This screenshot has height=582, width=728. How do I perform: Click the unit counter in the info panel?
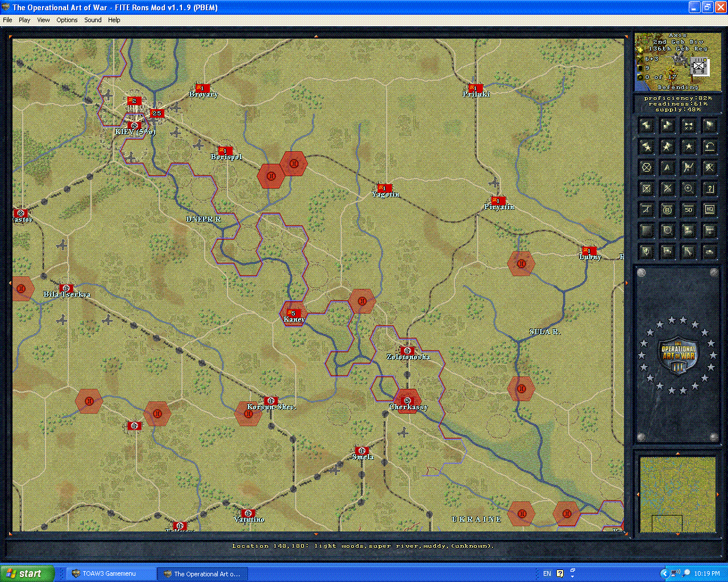(x=698, y=67)
